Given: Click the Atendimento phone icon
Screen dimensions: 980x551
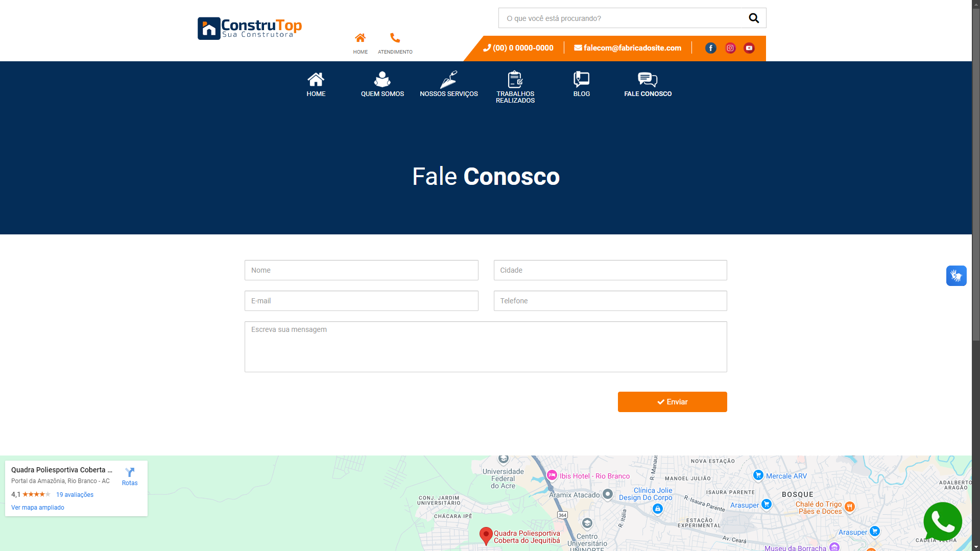Looking at the screenshot, I should coord(395,37).
